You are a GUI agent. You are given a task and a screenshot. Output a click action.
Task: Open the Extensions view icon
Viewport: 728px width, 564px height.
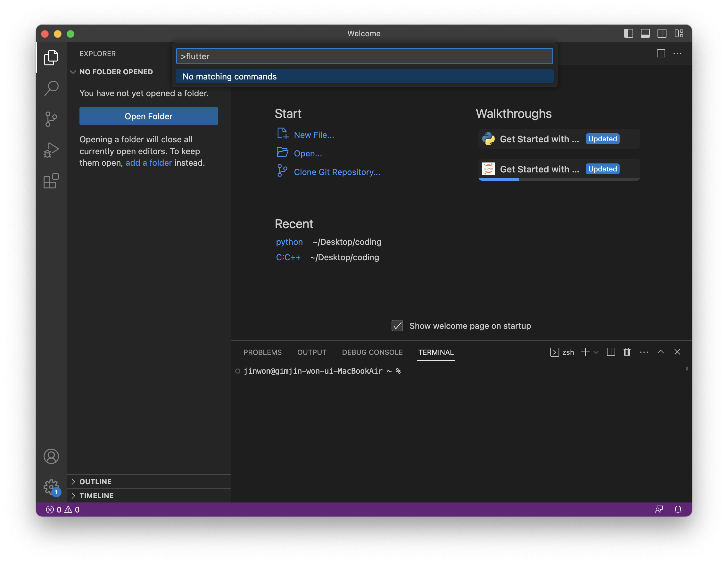pyautogui.click(x=51, y=181)
